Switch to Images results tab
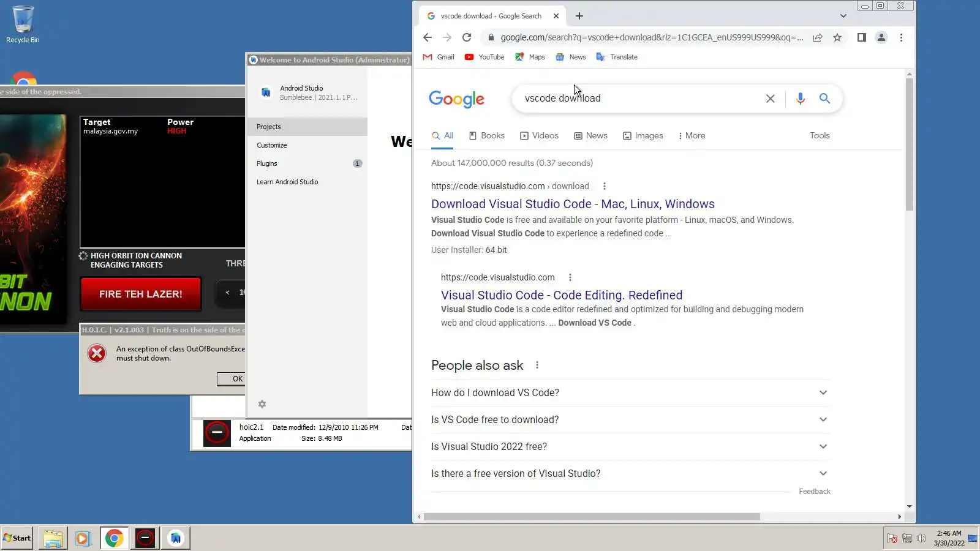The height and width of the screenshot is (551, 980). click(643, 136)
